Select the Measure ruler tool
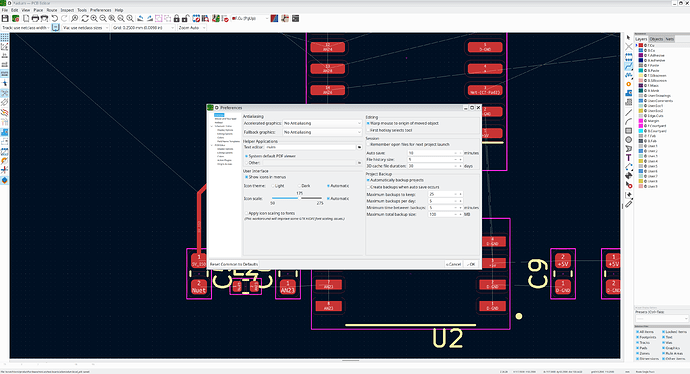The width and height of the screenshot is (690, 374). pyautogui.click(x=628, y=204)
